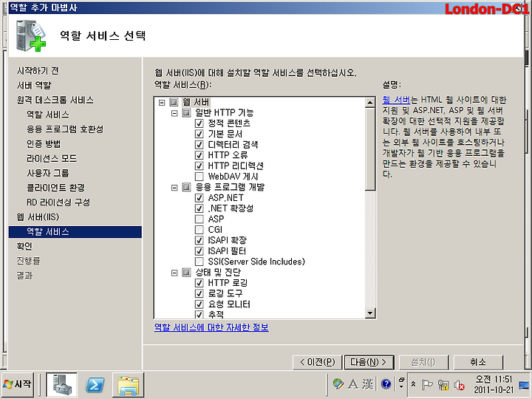The image size is (532, 399).
Task: Toggle ISAPI 확장 checkbox
Action: point(199,240)
